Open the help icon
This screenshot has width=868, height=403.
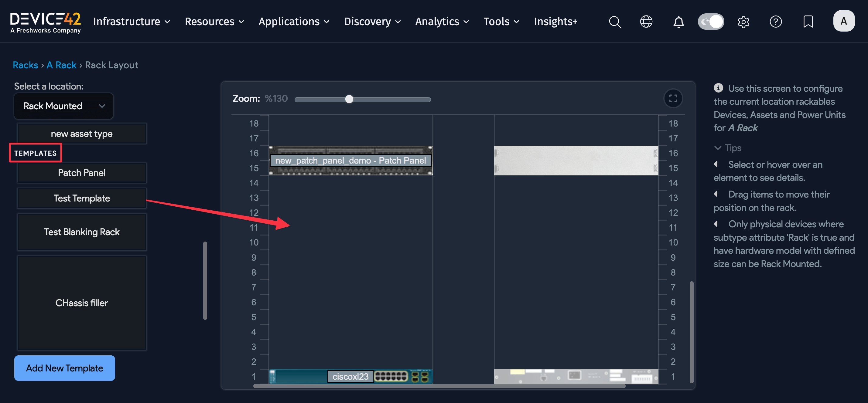coord(776,22)
